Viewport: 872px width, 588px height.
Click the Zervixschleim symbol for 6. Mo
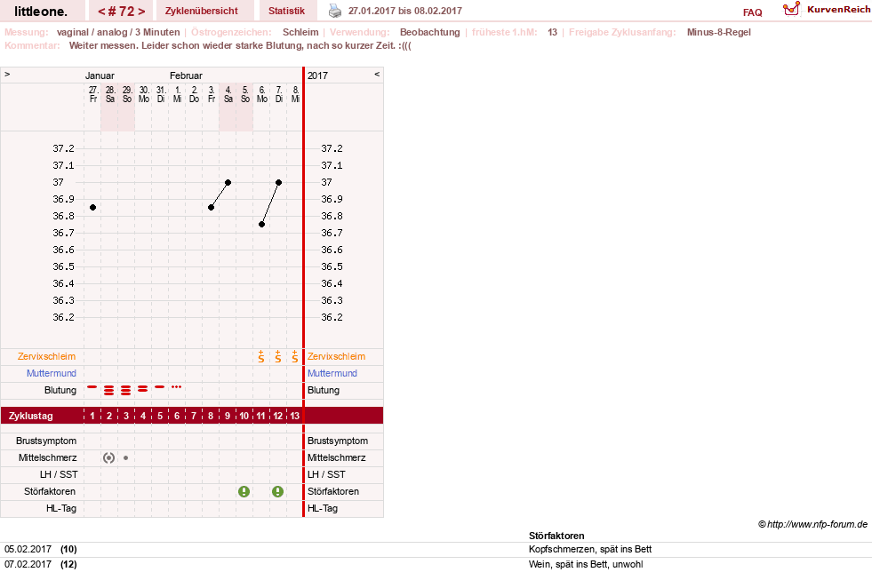[x=260, y=356]
